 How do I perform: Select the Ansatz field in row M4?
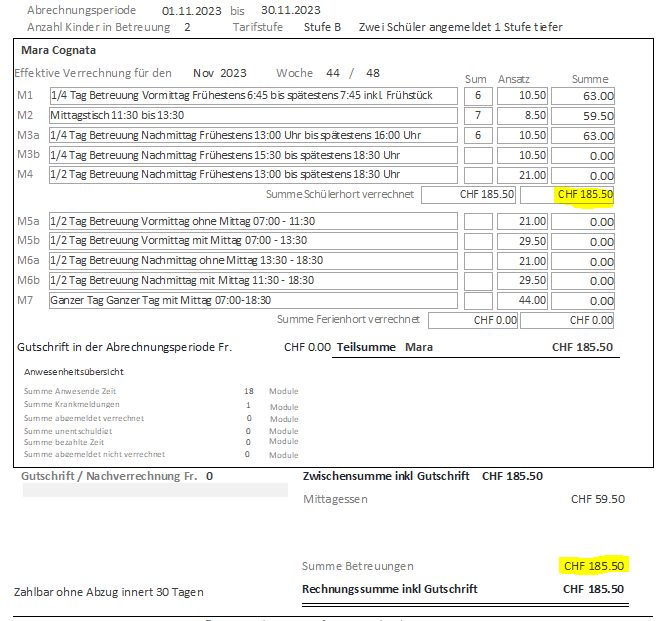(521, 175)
